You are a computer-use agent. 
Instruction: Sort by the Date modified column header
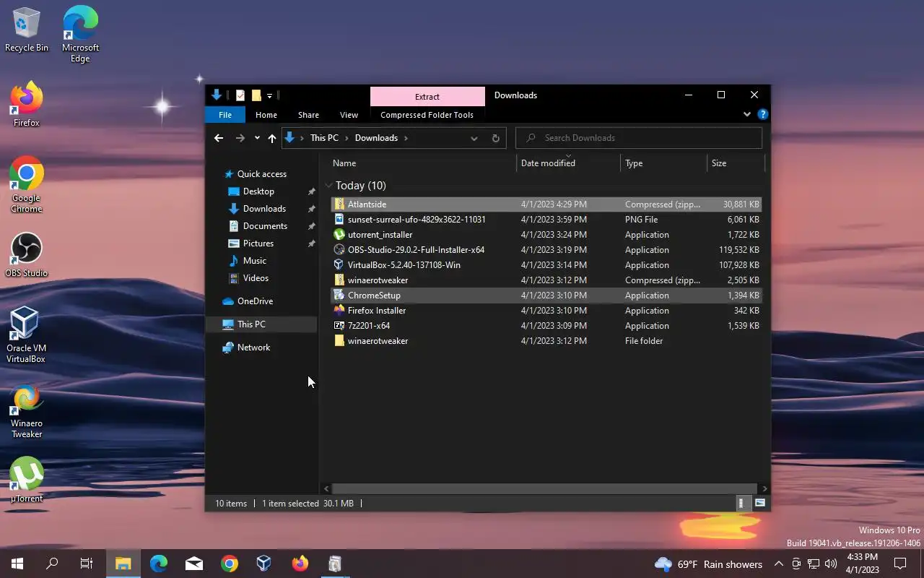coord(568,163)
